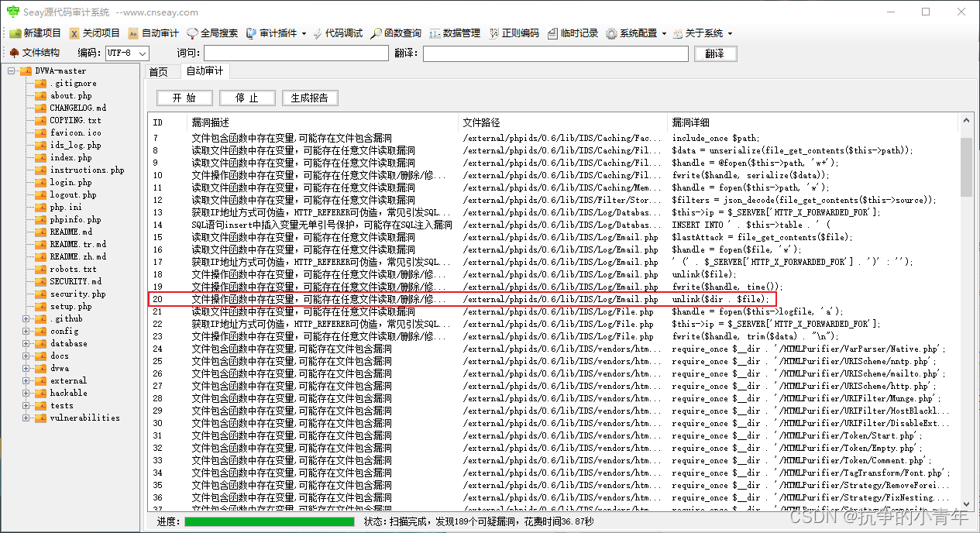980x533 pixels.
Task: Select the favicon.ico file
Action: click(x=75, y=132)
